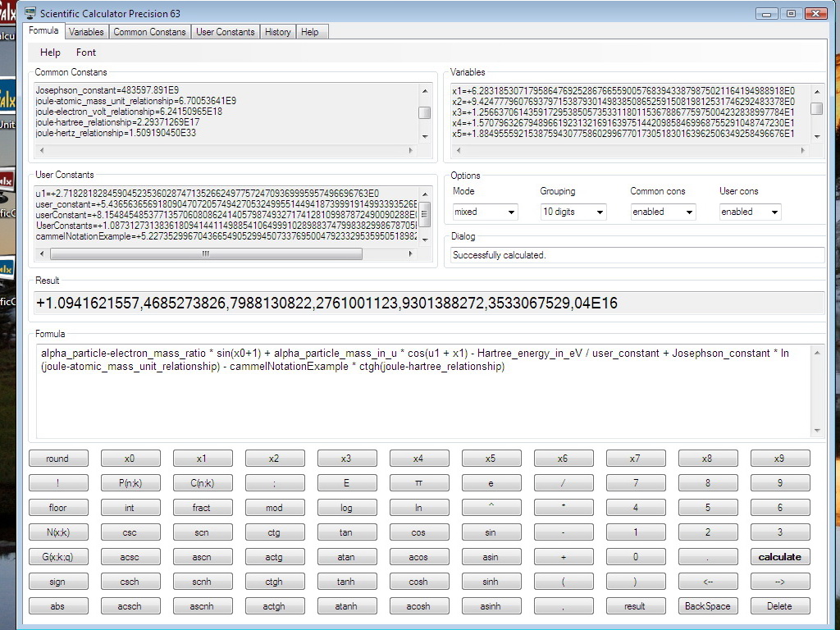Click inside the Formula text area
Image resolution: width=840 pixels, height=630 pixels.
click(x=424, y=391)
